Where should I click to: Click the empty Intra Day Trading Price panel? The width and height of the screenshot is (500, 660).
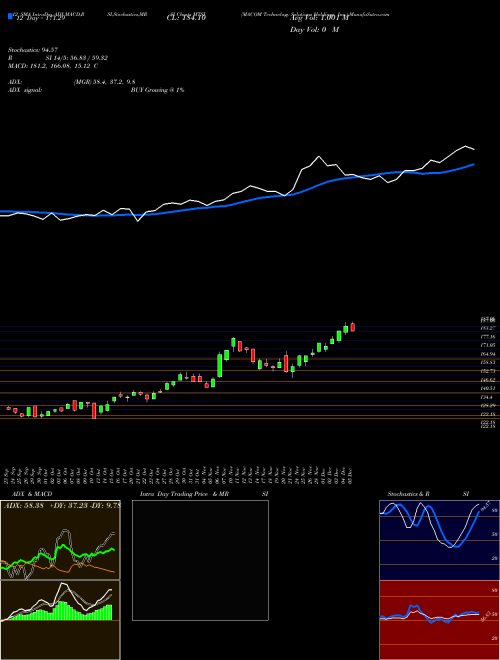tap(200, 560)
